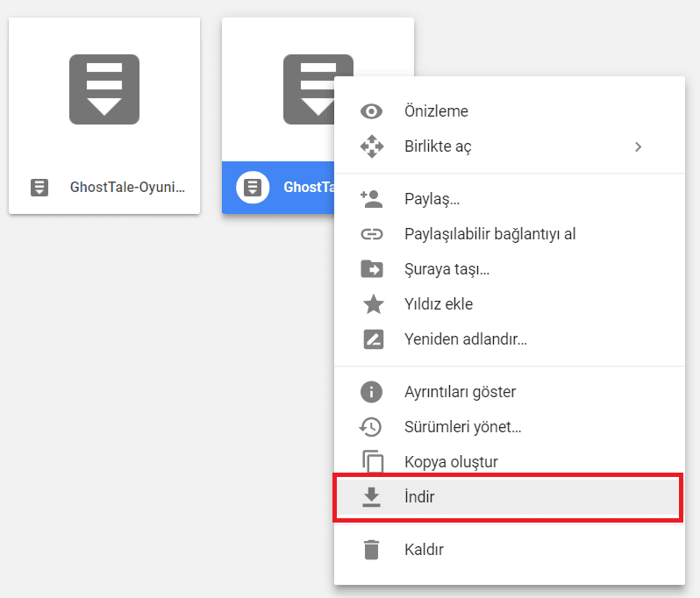This screenshot has height=598, width=700.
Task: Click the info icon beside Ayrıntıları göster
Action: (x=371, y=392)
